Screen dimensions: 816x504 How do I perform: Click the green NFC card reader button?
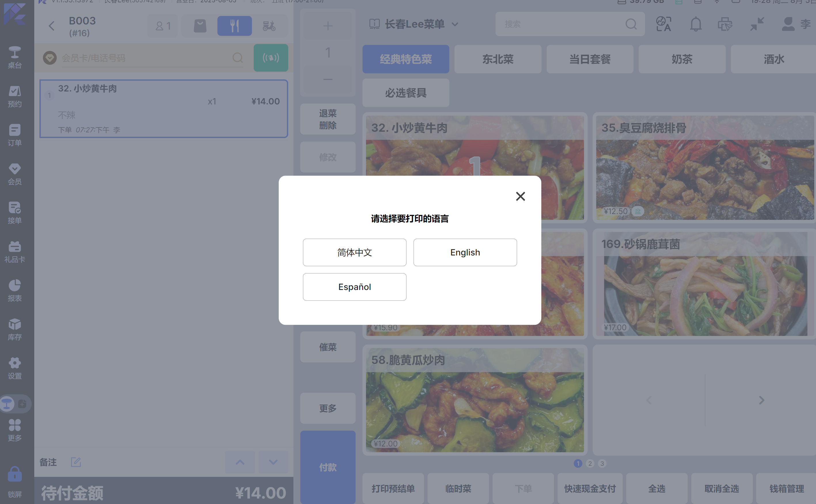(271, 58)
